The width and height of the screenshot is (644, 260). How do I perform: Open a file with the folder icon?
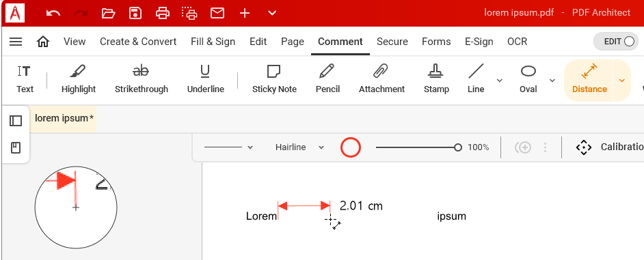click(108, 13)
